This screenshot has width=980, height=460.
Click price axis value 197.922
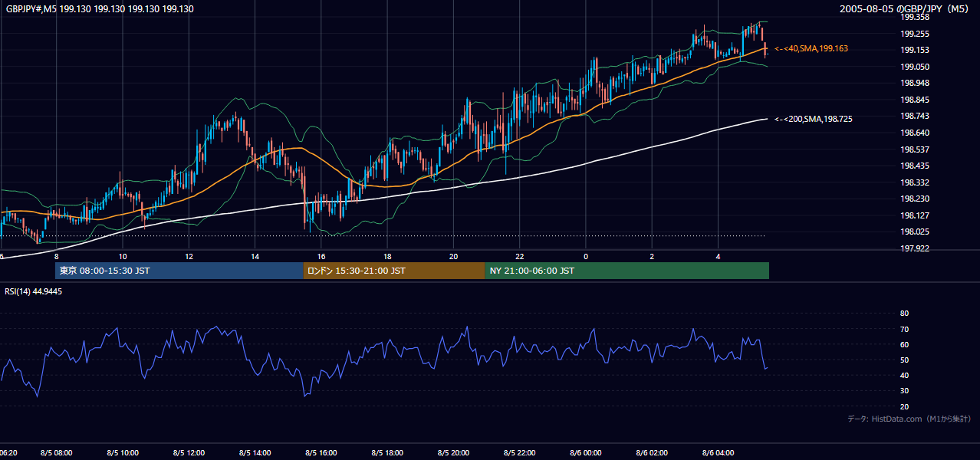coord(915,248)
